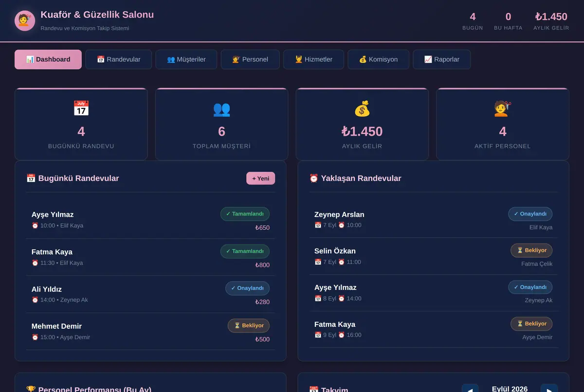This screenshot has height=392, width=584.
Task: Open the Dashboard tab
Action: tap(48, 59)
